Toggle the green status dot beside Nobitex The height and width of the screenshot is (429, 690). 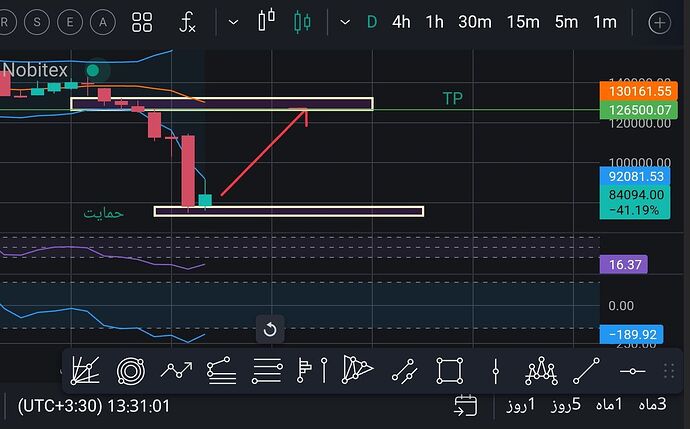pyautogui.click(x=93, y=70)
